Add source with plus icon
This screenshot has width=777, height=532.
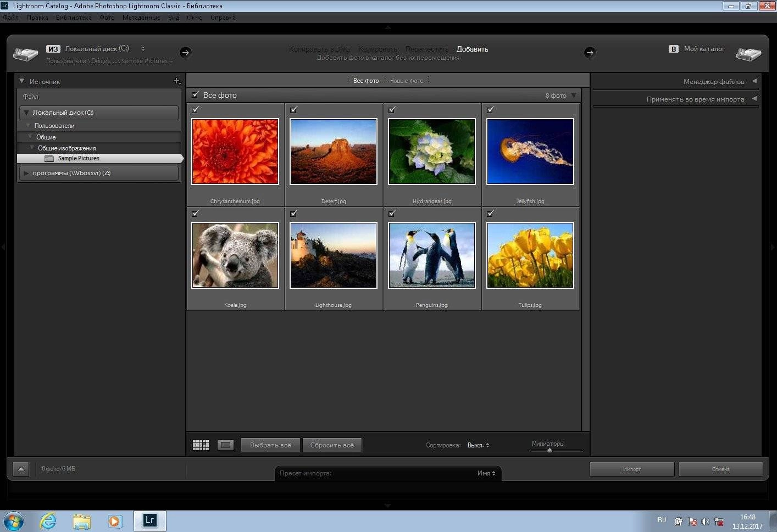[x=177, y=81]
